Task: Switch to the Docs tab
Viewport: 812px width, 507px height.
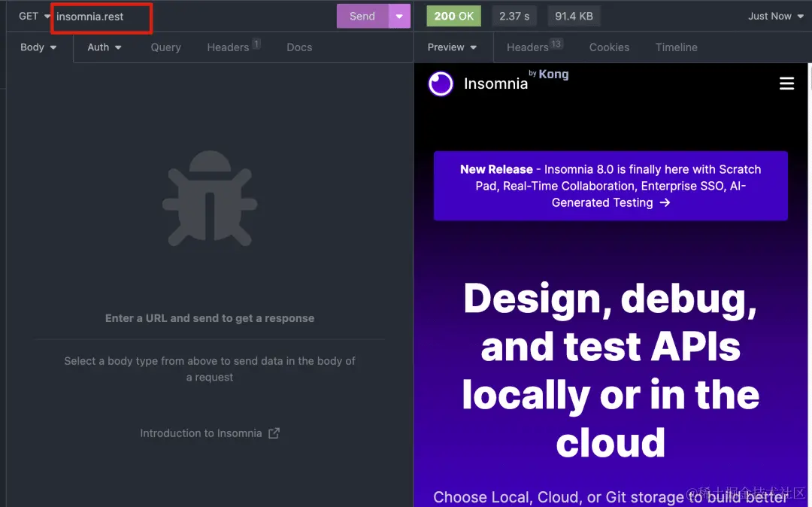Action: click(299, 47)
